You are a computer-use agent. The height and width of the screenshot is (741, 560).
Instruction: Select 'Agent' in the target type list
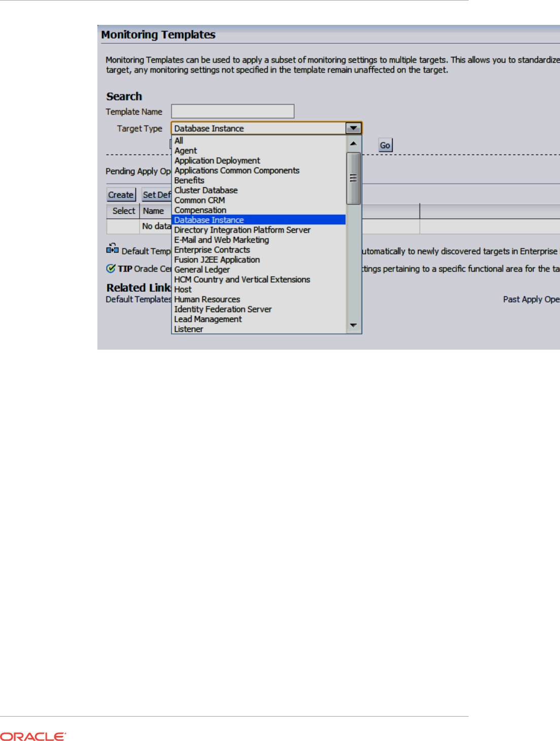pos(259,151)
